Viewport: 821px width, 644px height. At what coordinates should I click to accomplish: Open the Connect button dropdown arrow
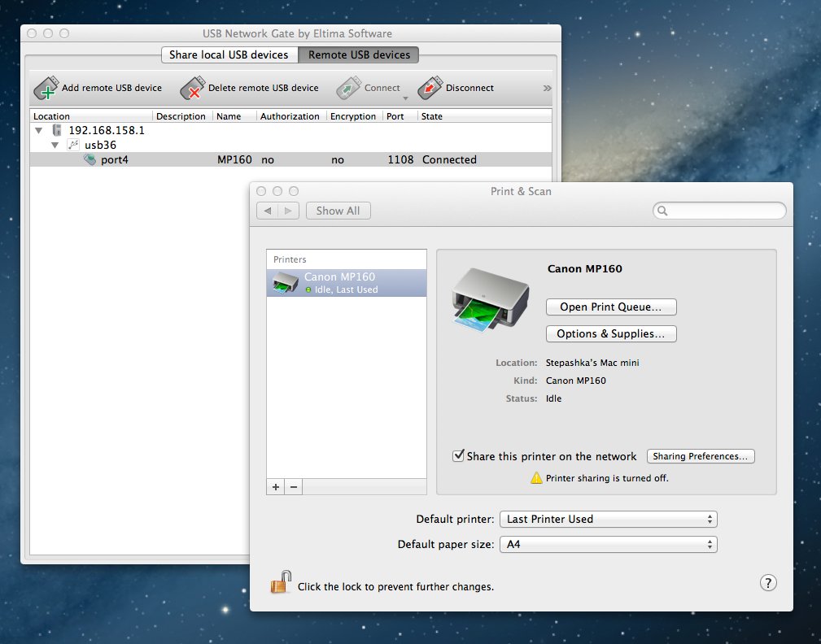[404, 98]
